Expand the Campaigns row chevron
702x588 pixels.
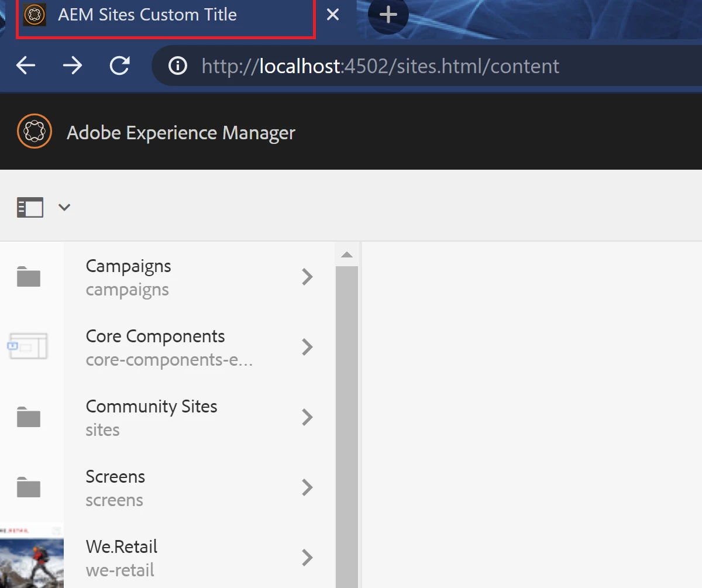(307, 277)
